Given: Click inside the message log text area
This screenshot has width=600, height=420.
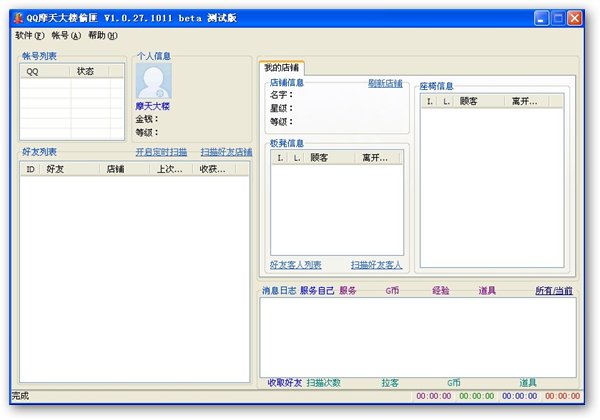Looking at the screenshot, I should 418,338.
